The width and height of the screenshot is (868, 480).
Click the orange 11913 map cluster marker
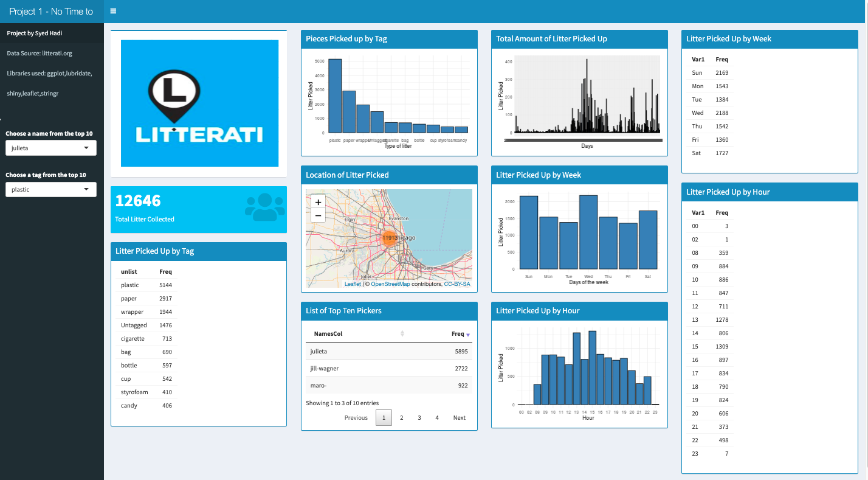click(391, 238)
